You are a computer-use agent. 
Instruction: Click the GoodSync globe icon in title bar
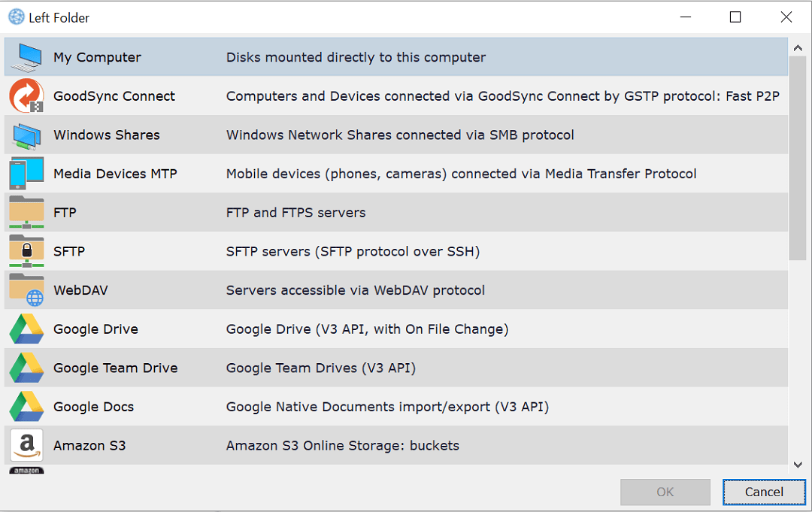tap(16, 17)
